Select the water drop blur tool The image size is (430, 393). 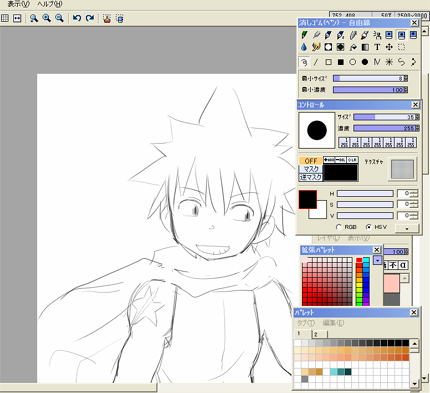304,47
